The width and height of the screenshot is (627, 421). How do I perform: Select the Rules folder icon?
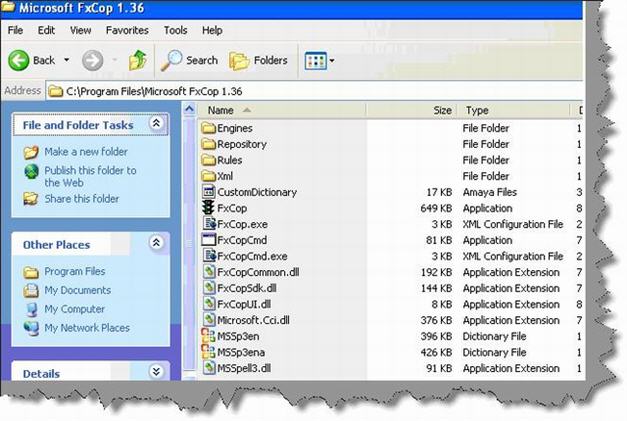point(208,160)
